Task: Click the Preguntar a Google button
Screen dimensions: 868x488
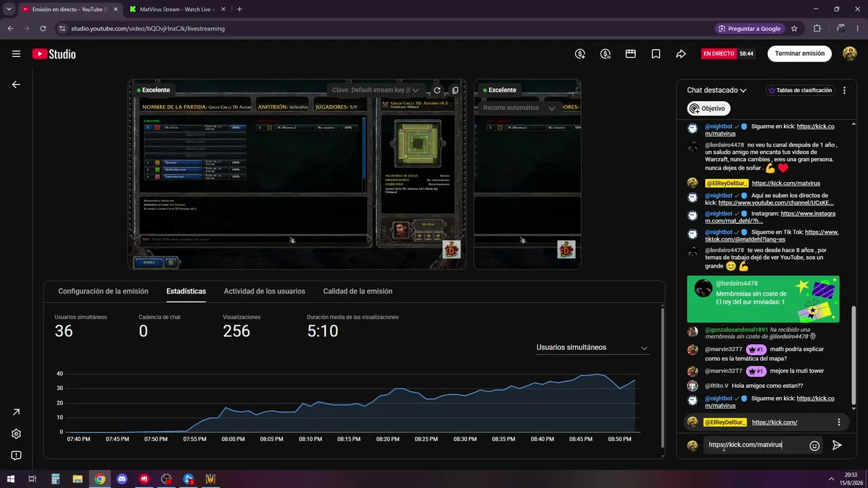Action: (750, 28)
